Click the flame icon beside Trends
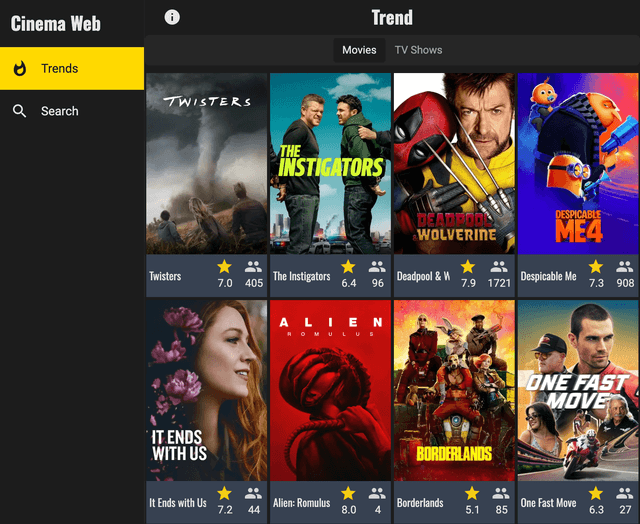Viewport: 640px width, 524px height. pos(20,69)
